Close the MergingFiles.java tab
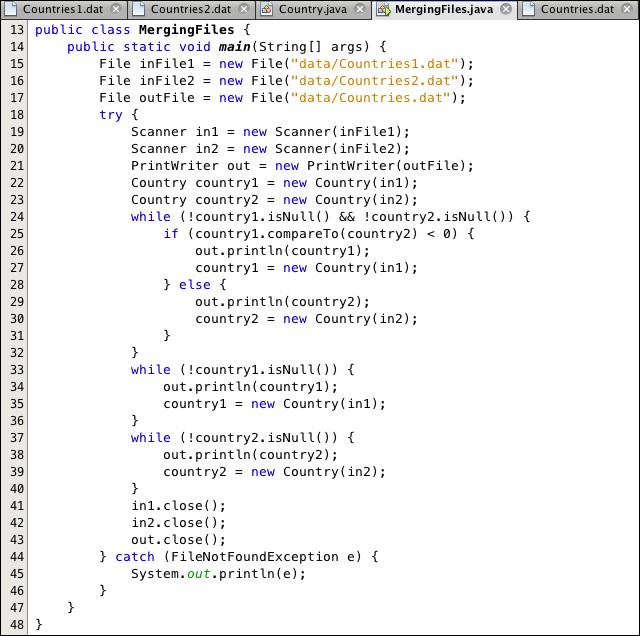 (x=506, y=9)
